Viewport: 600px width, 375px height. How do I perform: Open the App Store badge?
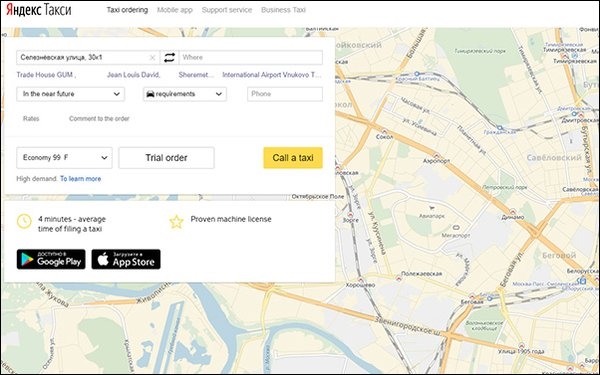tap(126, 259)
